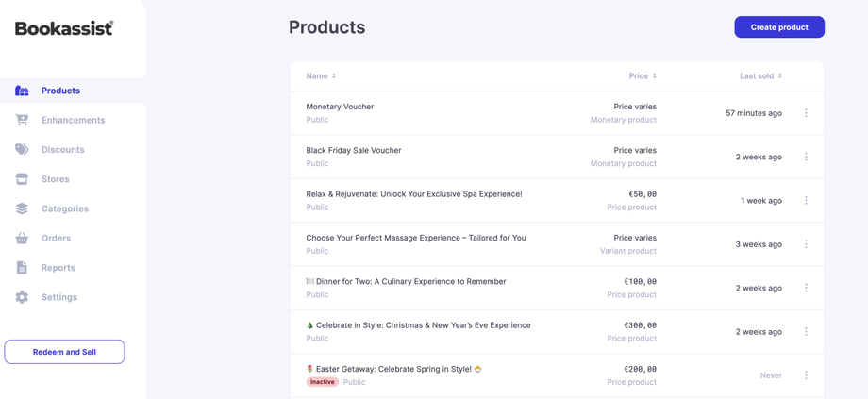Sort products by Name column
The height and width of the screenshot is (399, 868).
pos(321,75)
